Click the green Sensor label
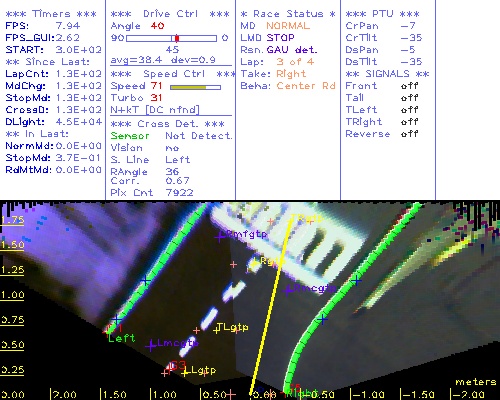 click(130, 136)
